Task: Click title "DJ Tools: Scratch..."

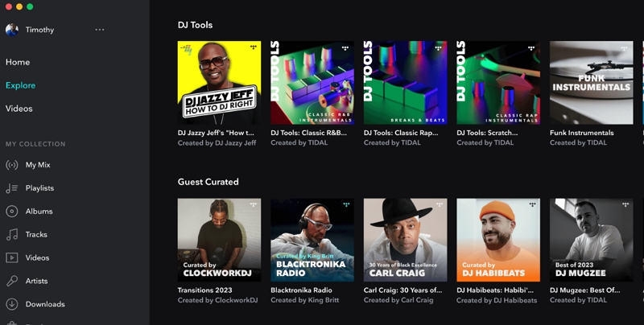Action: [487, 133]
